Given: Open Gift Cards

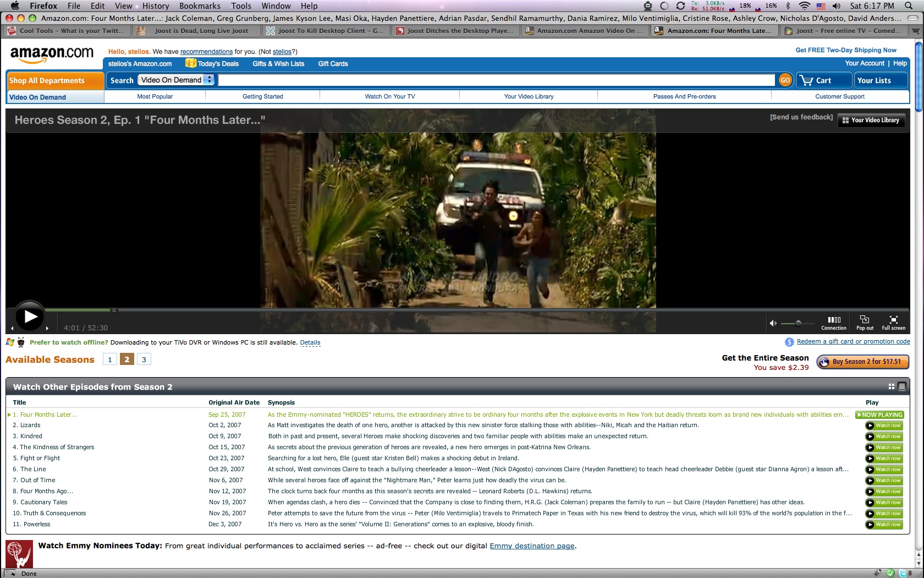Looking at the screenshot, I should pyautogui.click(x=333, y=64).
